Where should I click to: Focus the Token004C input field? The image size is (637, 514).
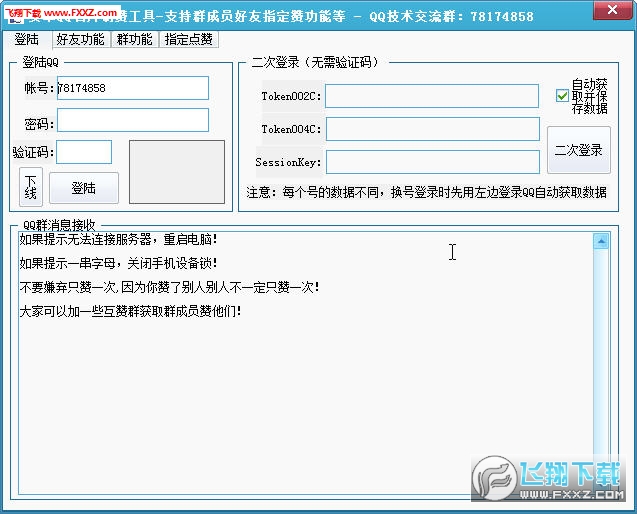click(433, 129)
